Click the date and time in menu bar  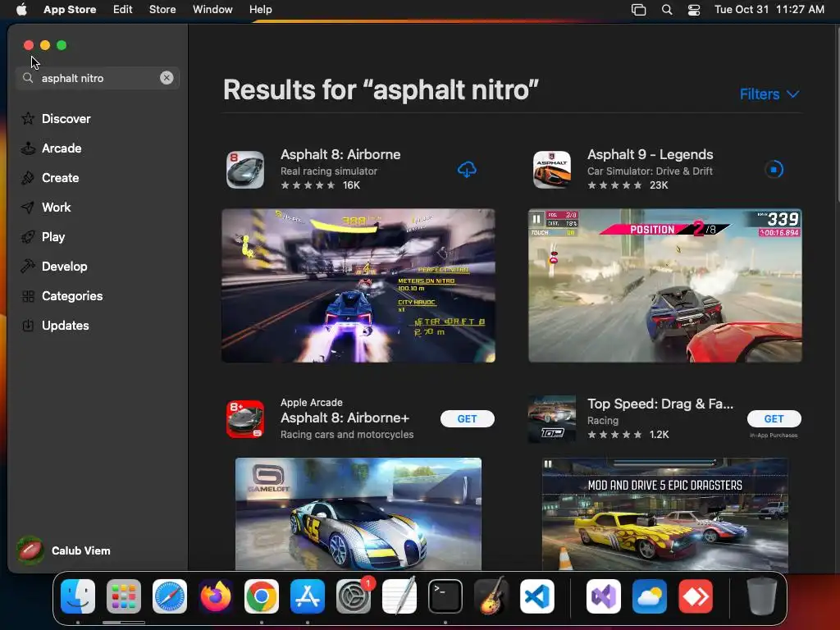coord(769,10)
